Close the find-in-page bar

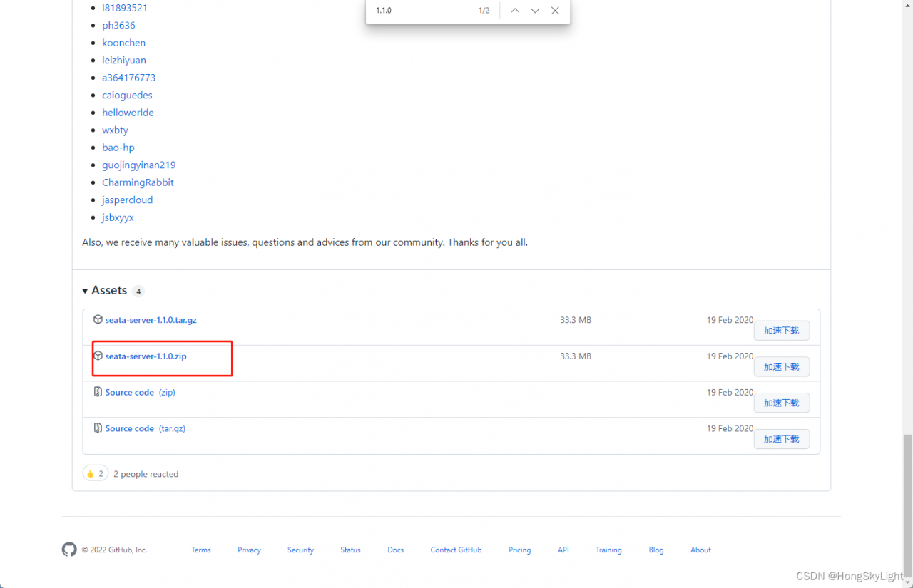[x=555, y=11]
